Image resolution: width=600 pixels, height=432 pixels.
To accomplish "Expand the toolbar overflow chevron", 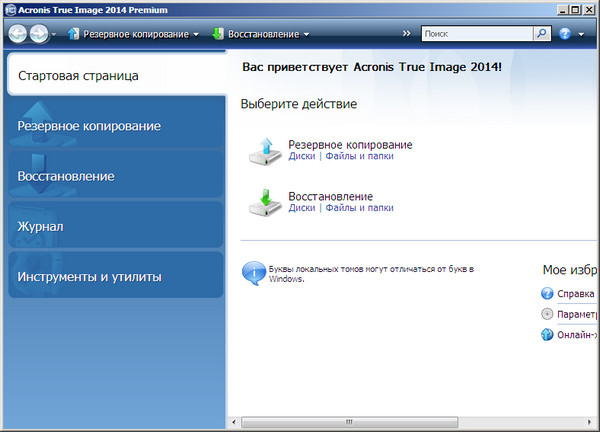I will (407, 33).
